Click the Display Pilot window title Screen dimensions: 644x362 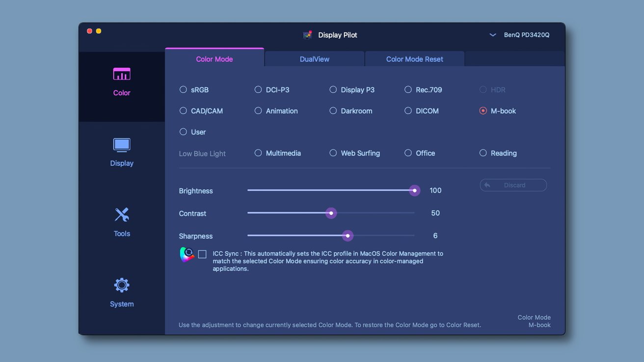(x=338, y=35)
